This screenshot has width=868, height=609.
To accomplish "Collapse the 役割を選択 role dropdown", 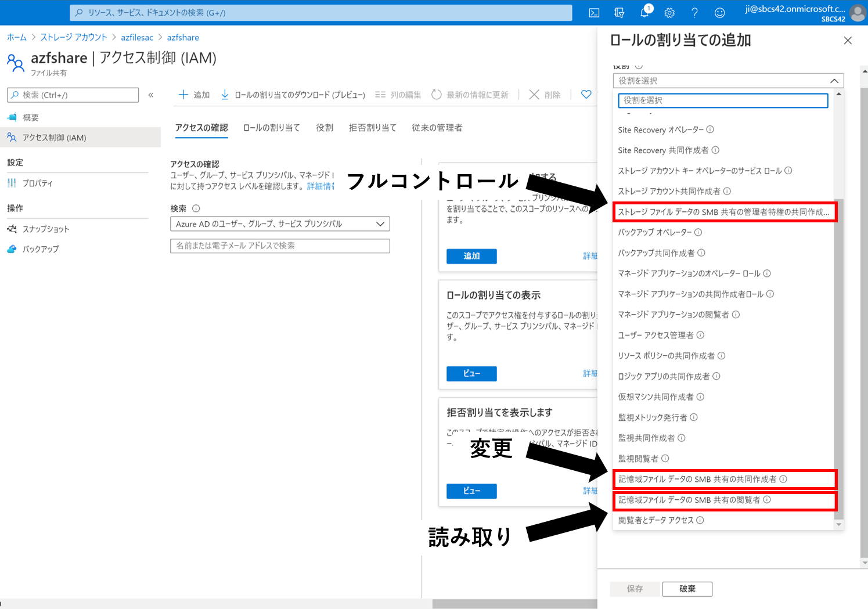I will [x=834, y=81].
